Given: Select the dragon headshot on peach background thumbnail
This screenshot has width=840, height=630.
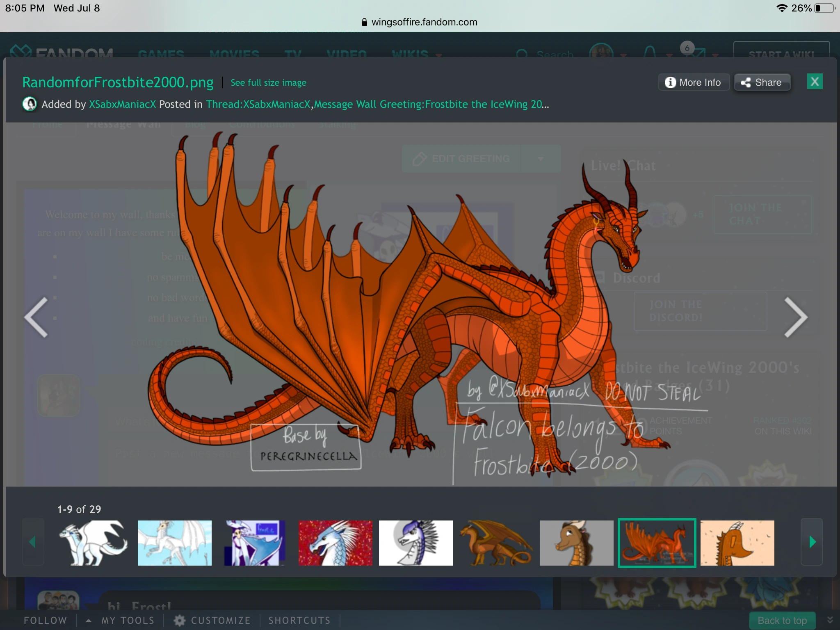Looking at the screenshot, I should (x=737, y=543).
